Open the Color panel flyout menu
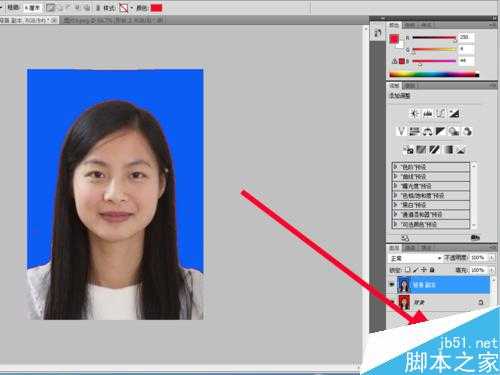The height and width of the screenshot is (375, 500). [493, 25]
